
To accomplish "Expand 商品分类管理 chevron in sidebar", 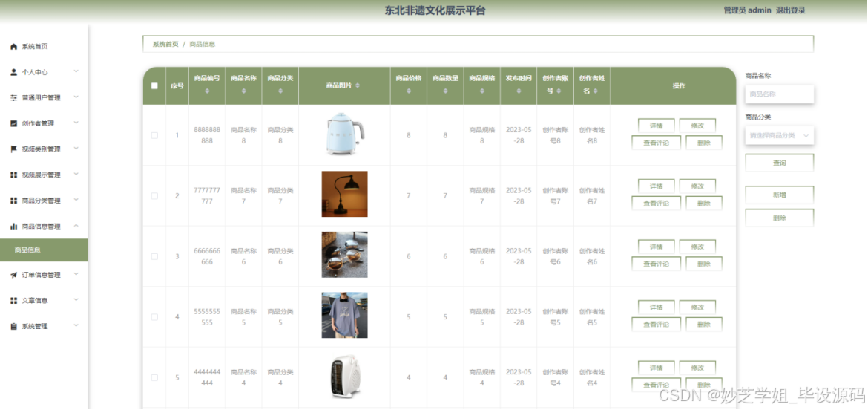I will tap(76, 200).
